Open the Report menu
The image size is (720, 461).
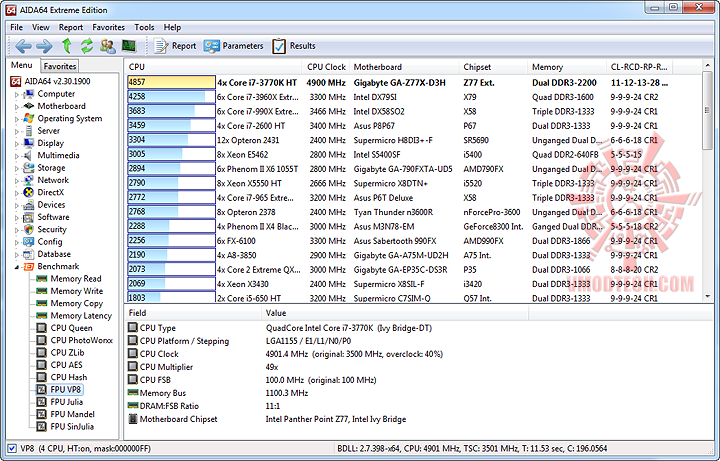[x=71, y=28]
